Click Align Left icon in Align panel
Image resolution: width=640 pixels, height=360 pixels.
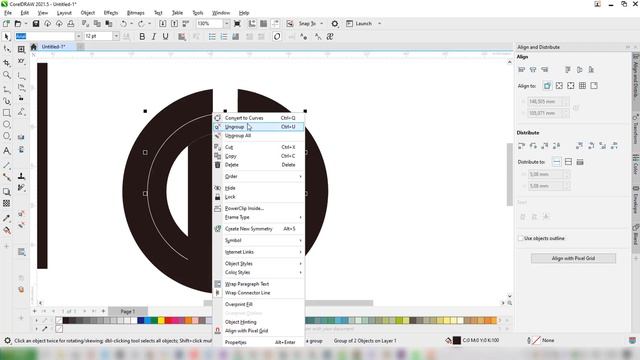(x=521, y=70)
